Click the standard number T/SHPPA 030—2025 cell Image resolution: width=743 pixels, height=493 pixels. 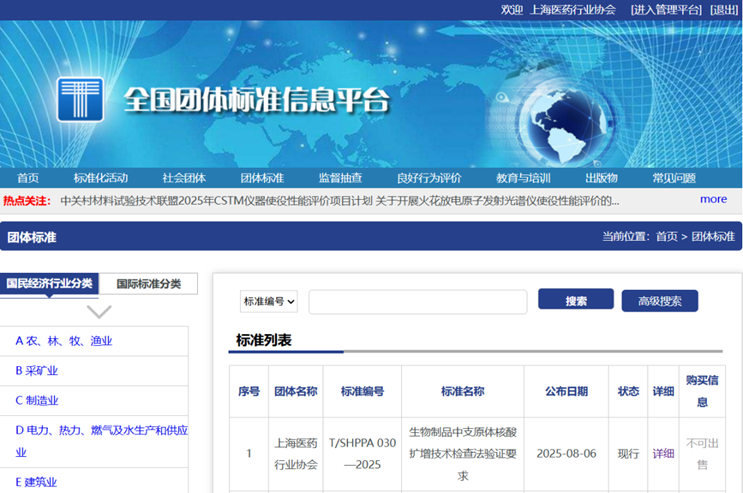[362, 454]
